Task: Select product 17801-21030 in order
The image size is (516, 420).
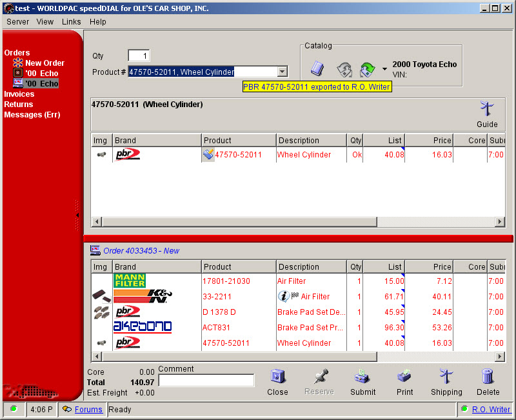Action: (226, 281)
